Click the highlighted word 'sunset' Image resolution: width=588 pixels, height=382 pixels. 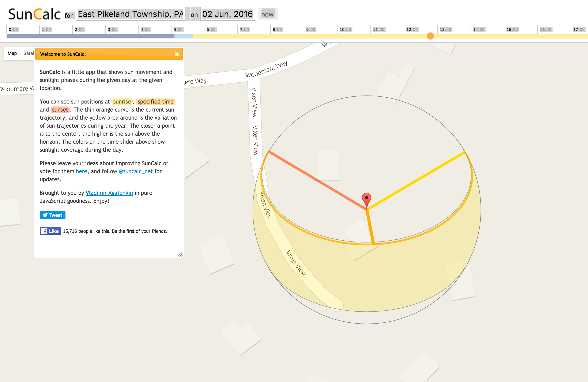click(60, 110)
